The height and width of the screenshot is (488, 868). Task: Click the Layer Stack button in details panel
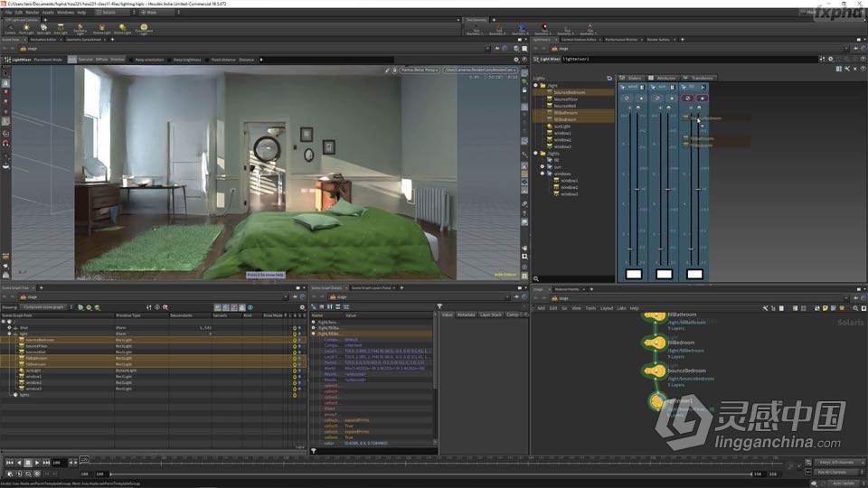tap(490, 314)
